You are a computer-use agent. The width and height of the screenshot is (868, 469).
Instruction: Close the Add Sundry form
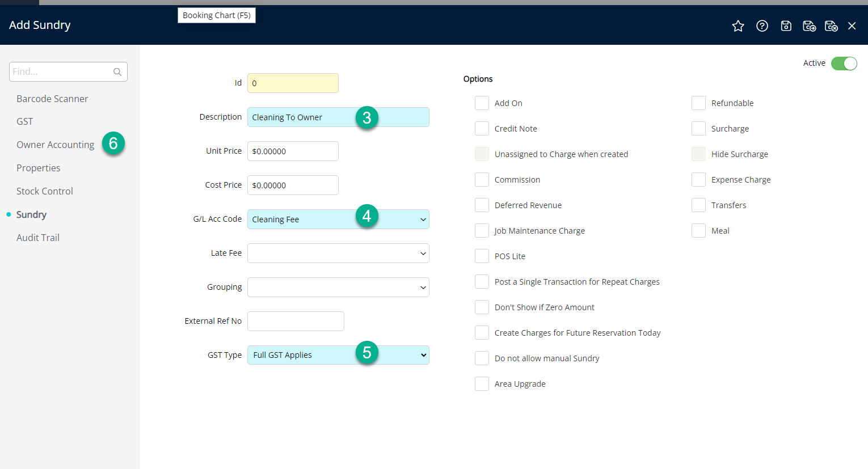pos(852,26)
